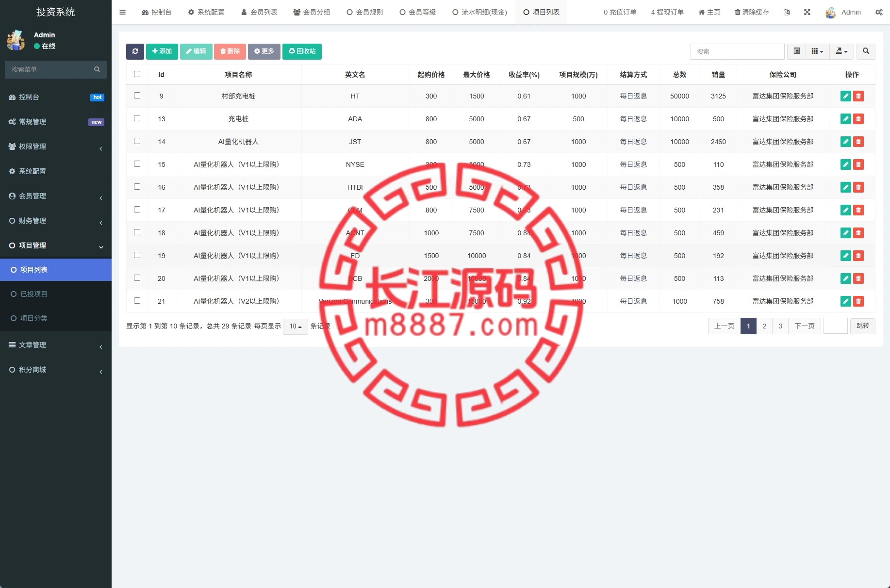
Task: Check the box for row Id 9
Action: (x=137, y=96)
